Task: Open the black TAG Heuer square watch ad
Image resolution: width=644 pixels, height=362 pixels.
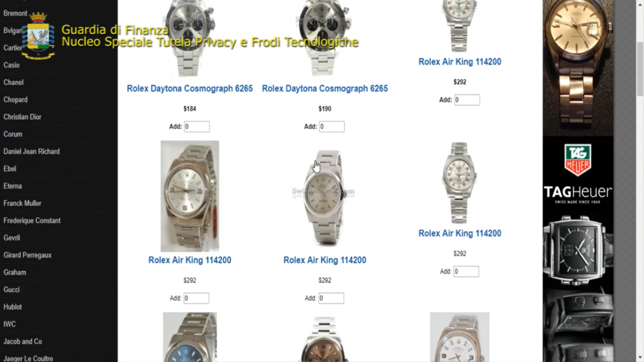Action: [x=578, y=249]
